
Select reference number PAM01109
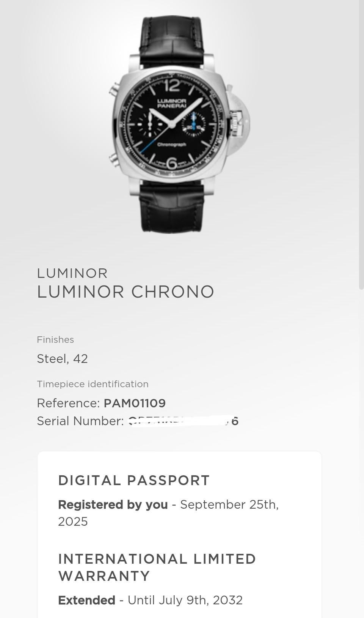point(135,403)
